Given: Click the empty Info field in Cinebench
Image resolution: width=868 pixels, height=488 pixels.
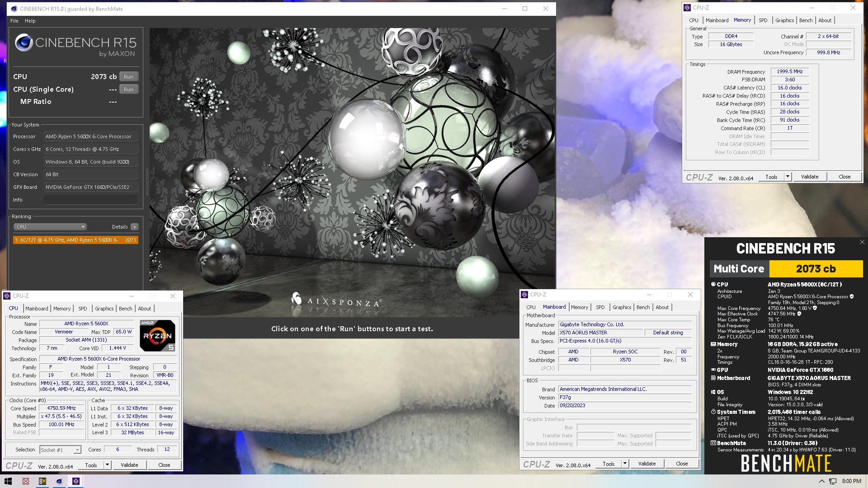Looking at the screenshot, I should click(91, 200).
